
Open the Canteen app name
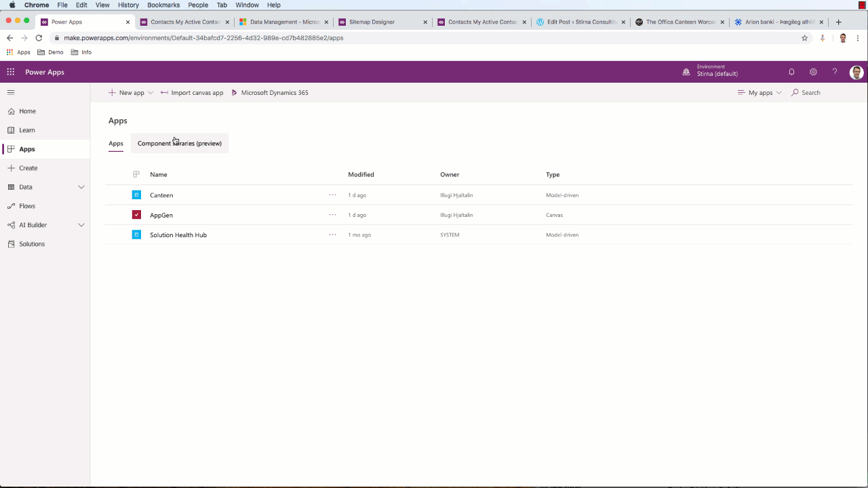(x=161, y=195)
